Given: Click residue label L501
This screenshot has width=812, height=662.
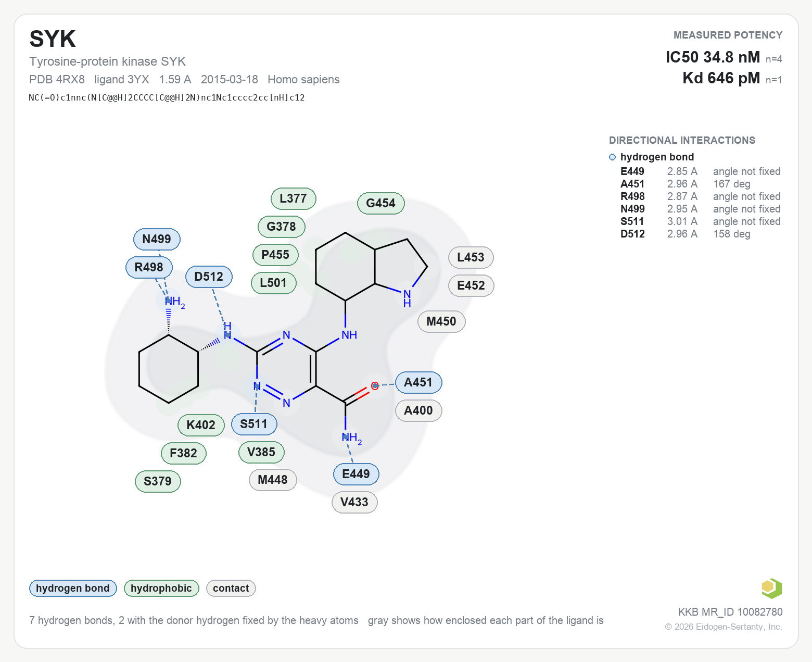Looking at the screenshot, I should 274,283.
